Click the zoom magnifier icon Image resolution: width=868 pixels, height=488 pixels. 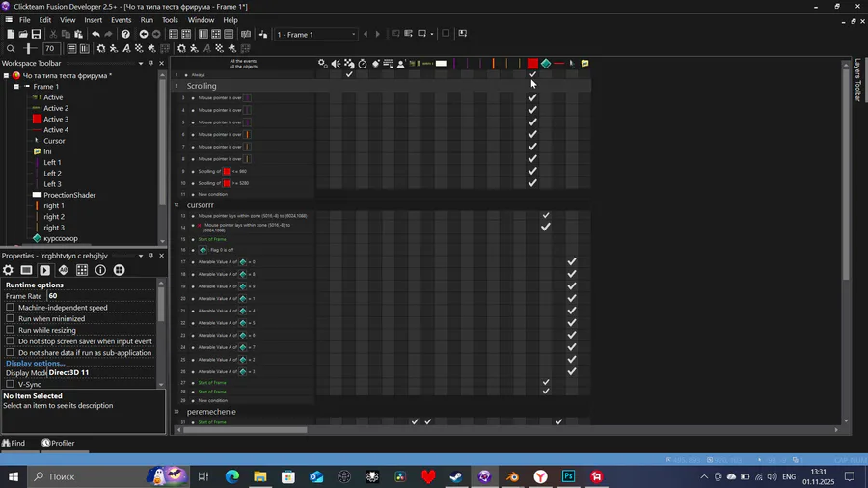11,48
